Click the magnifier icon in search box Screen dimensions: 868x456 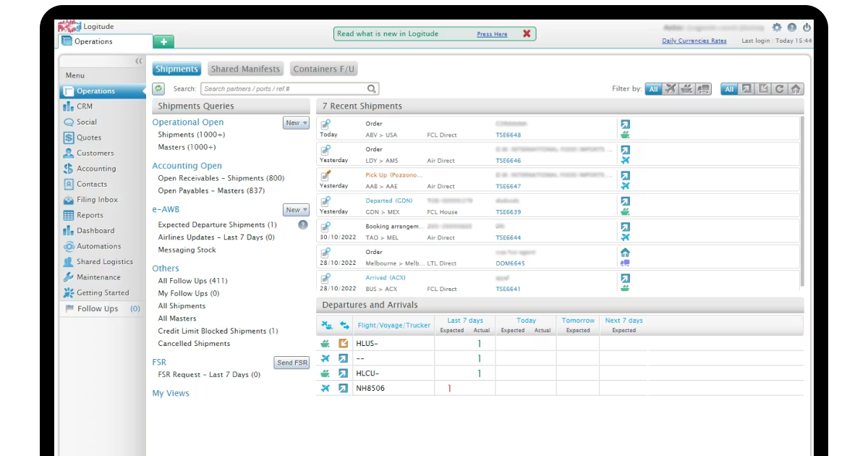372,89
